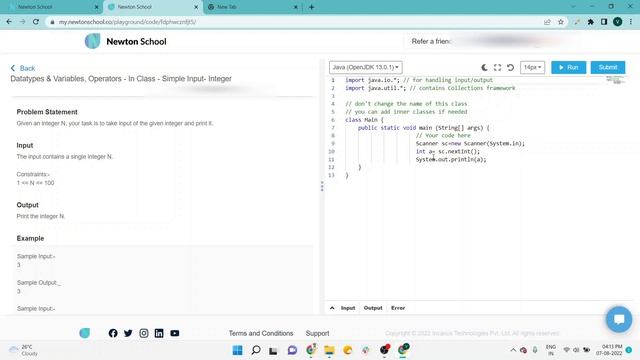Image resolution: width=640 pixels, height=360 pixels.
Task: Open the chat support bubble
Action: point(619,319)
